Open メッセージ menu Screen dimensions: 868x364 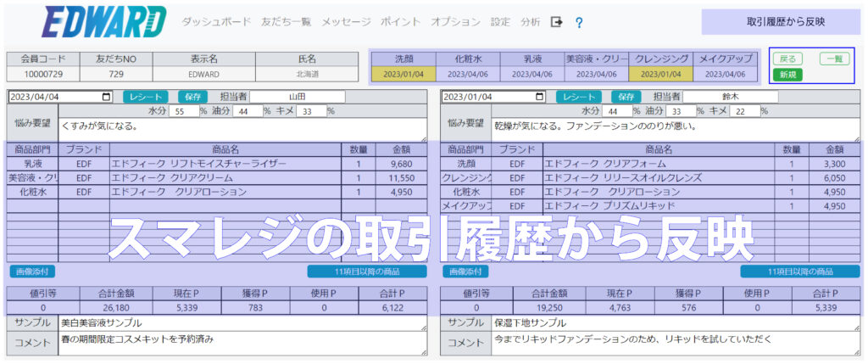point(346,22)
